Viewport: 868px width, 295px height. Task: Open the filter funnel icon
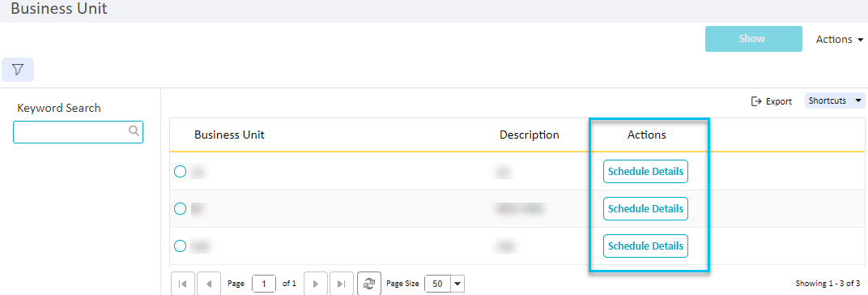(x=19, y=70)
